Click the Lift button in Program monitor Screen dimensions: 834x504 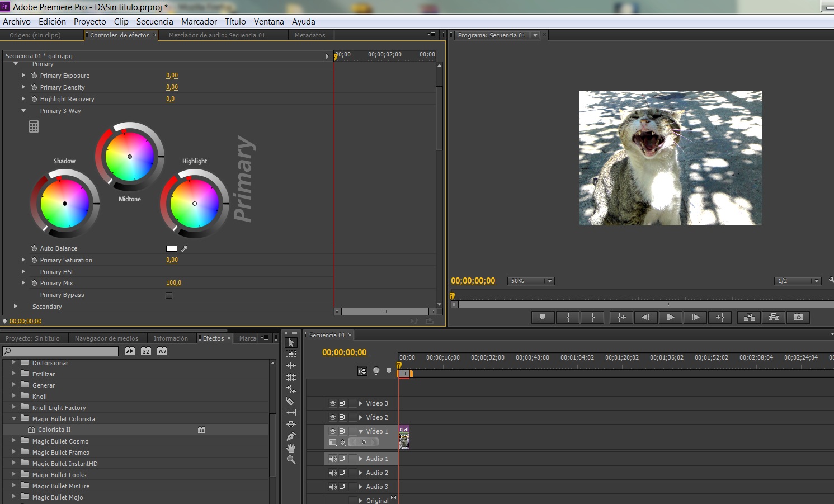[749, 317]
